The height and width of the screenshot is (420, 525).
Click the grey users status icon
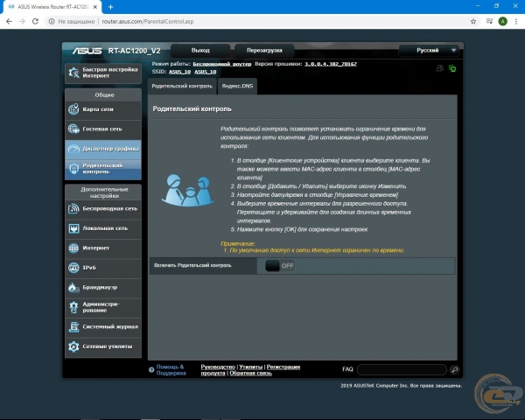[439, 68]
